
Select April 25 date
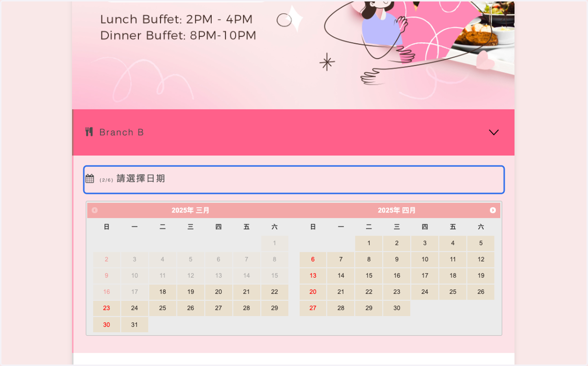(x=453, y=292)
